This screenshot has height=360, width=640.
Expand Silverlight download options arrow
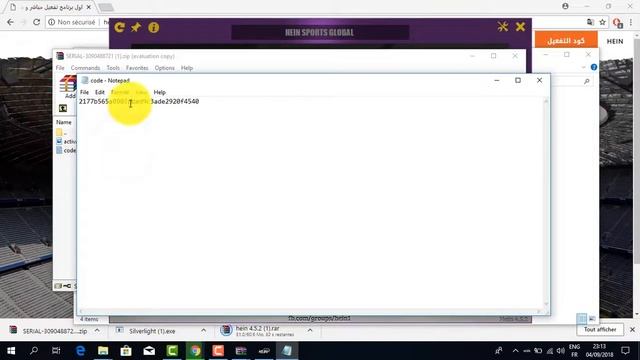(204, 330)
